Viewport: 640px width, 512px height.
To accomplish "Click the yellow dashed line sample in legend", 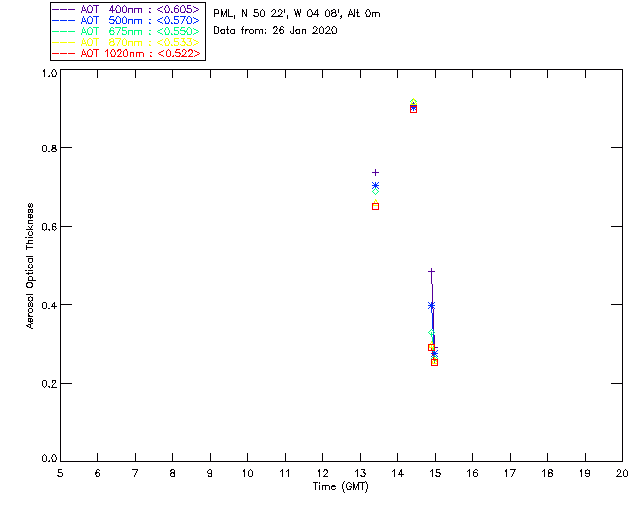I will (64, 42).
